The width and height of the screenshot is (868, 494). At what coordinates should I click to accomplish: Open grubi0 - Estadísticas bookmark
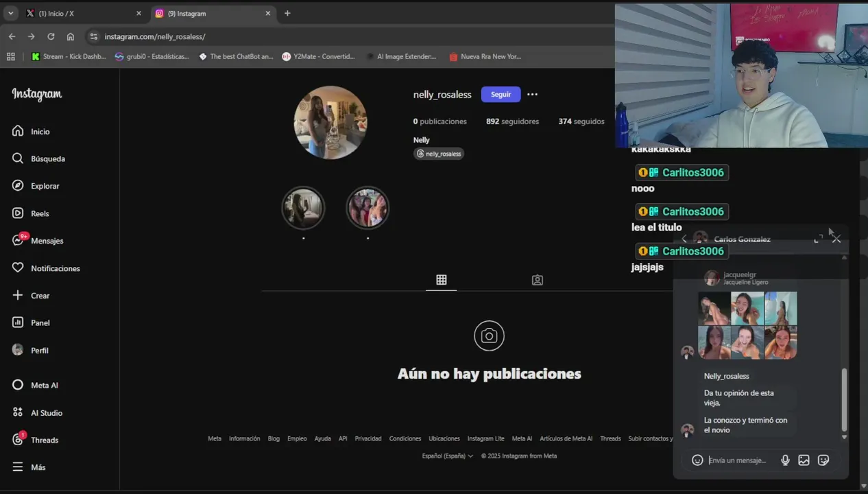point(152,56)
